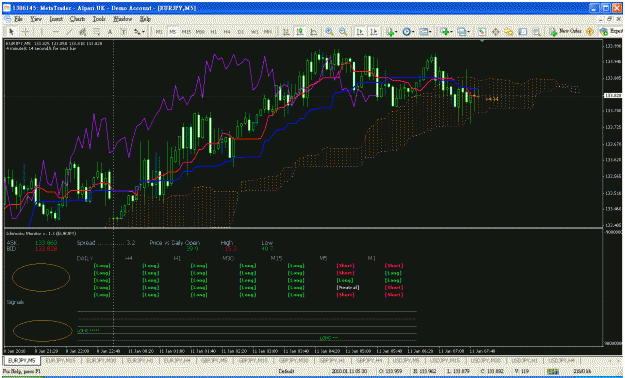Show the Market Watch window
The image size is (625, 378).
click(x=482, y=32)
